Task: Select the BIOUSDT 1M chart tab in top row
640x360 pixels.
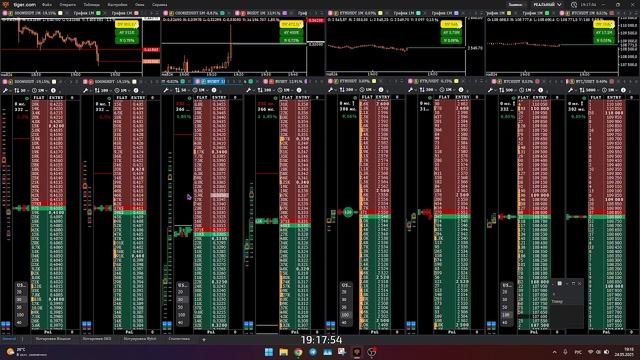Action: click(x=261, y=13)
